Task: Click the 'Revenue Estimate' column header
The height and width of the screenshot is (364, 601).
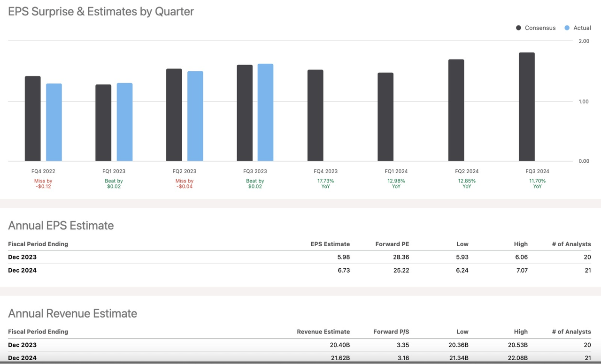Action: [323, 332]
